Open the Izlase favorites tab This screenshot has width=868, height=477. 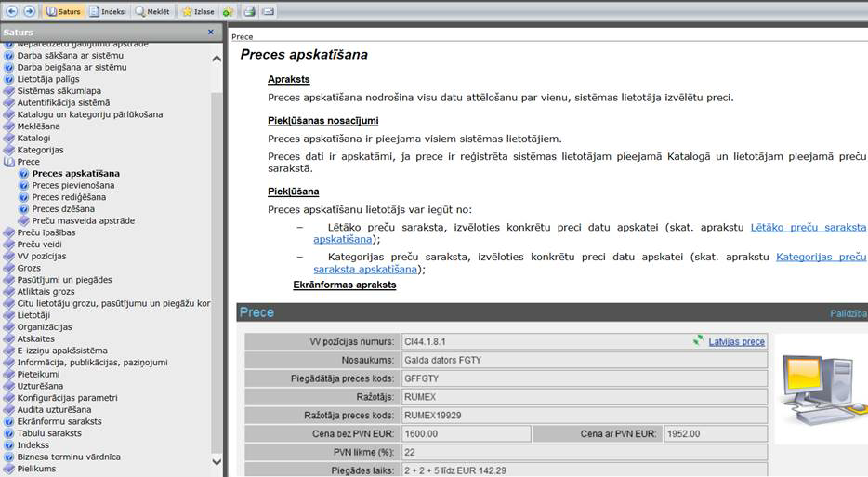click(197, 11)
